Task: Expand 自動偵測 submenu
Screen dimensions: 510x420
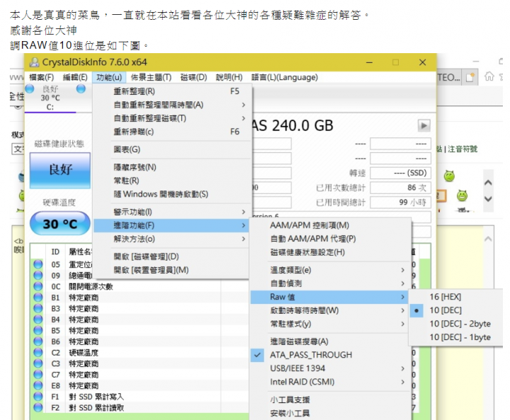Action: (330, 283)
